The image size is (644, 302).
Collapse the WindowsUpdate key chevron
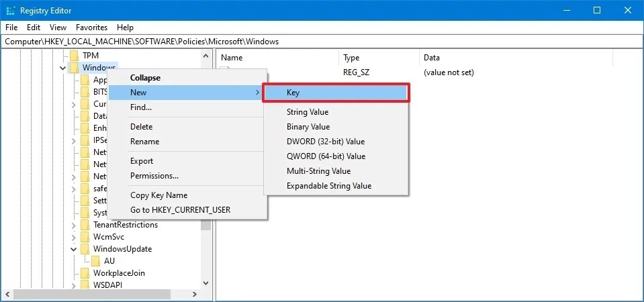click(73, 249)
